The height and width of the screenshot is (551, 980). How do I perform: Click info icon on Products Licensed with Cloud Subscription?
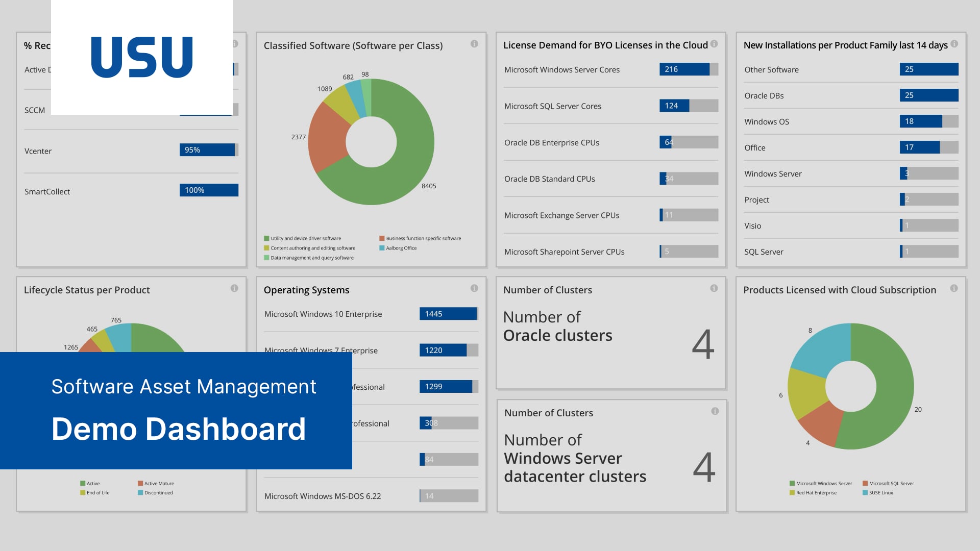[953, 288]
